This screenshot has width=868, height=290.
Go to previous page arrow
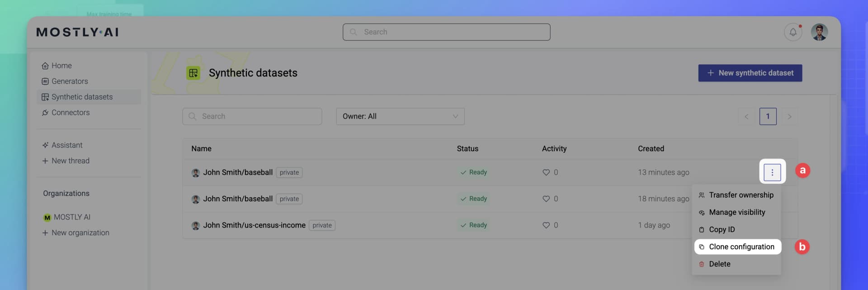pyautogui.click(x=746, y=117)
